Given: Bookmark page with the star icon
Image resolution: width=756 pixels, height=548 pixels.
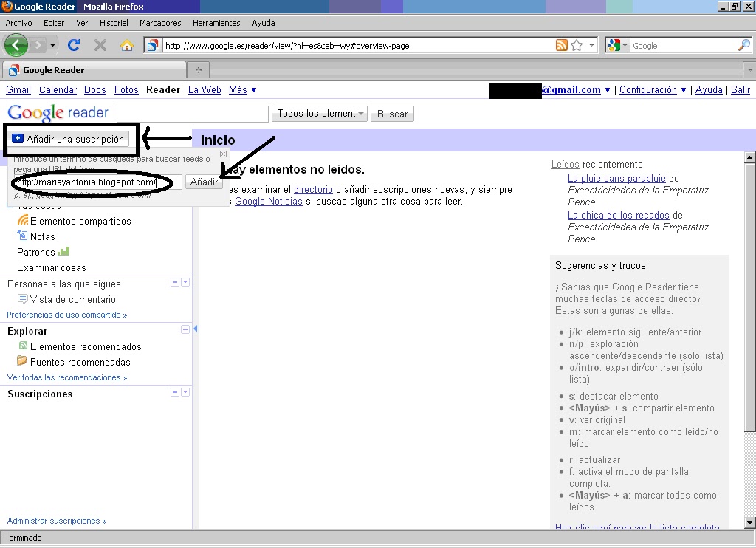Looking at the screenshot, I should coord(577,45).
